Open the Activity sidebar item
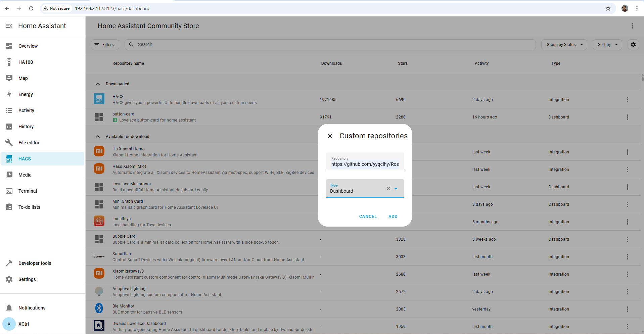The width and height of the screenshot is (644, 334). 43,110
